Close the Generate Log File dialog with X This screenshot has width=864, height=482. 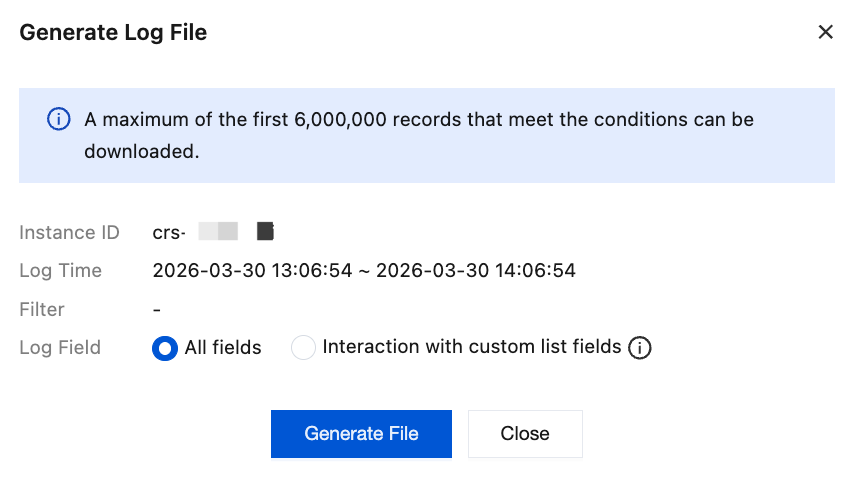(825, 32)
